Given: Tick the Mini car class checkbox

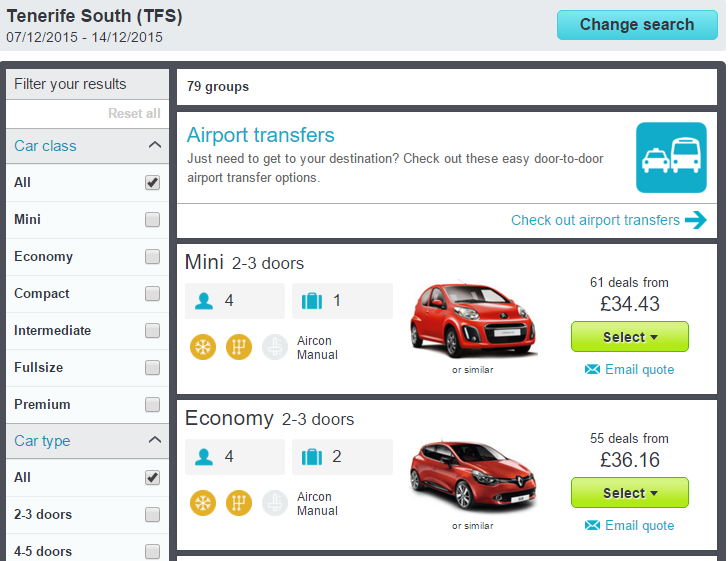Looking at the screenshot, I should pyautogui.click(x=152, y=220).
